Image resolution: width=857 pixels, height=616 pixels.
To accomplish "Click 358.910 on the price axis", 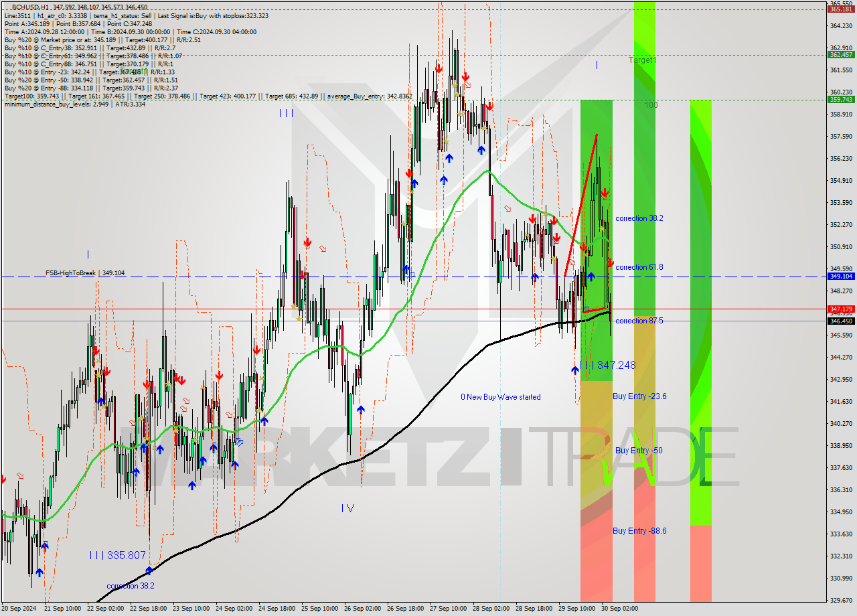I will point(841,114).
